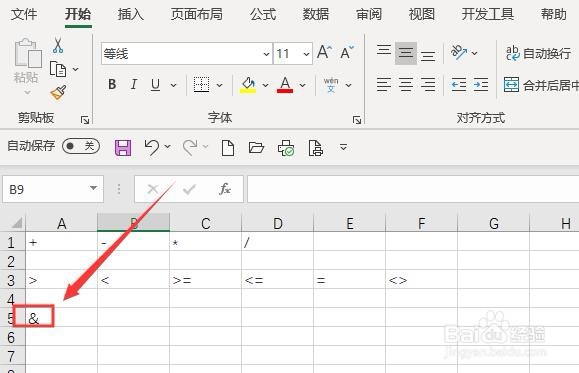Select all cells via corner triangle
Viewport: 579px width, 373px height.
pyautogui.click(x=16, y=222)
